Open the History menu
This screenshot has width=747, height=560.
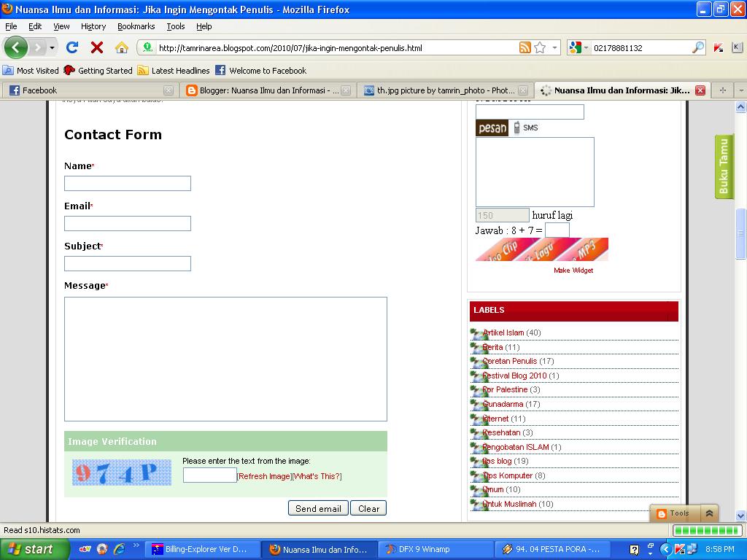point(93,26)
